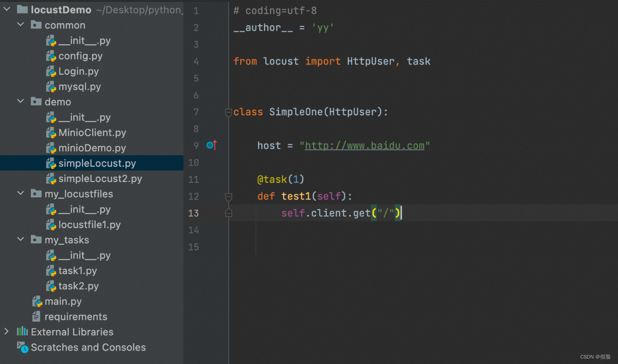The width and height of the screenshot is (618, 364).
Task: Select locustfile1.py in the project tree
Action: (89, 224)
